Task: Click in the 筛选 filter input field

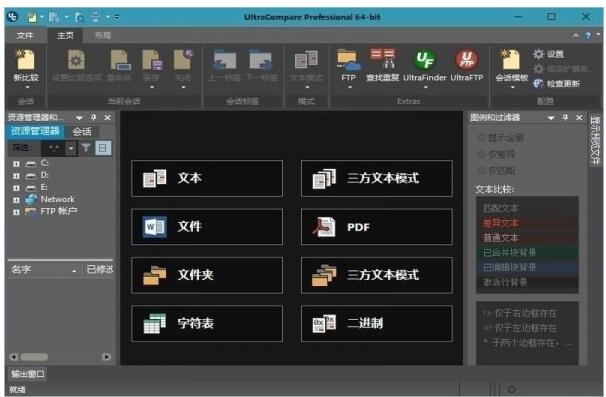Action: (53, 148)
